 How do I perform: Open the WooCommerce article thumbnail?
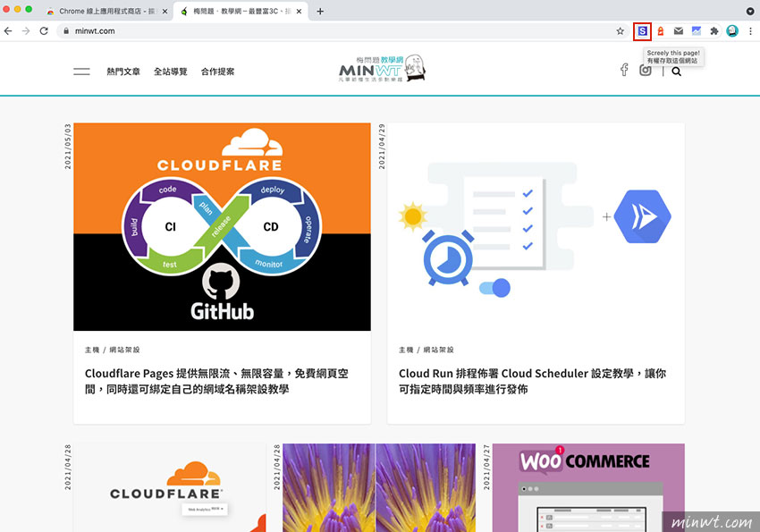point(588,487)
